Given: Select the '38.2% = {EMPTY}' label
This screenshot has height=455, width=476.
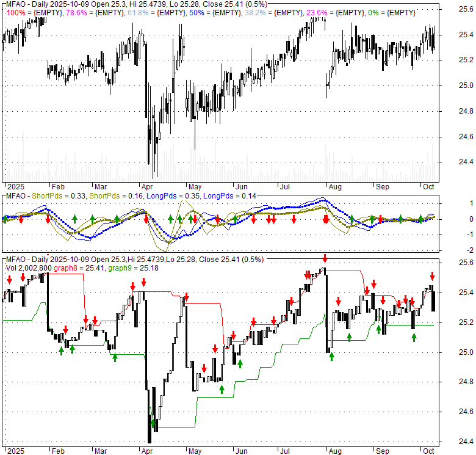Looking at the screenshot, I should [x=274, y=13].
